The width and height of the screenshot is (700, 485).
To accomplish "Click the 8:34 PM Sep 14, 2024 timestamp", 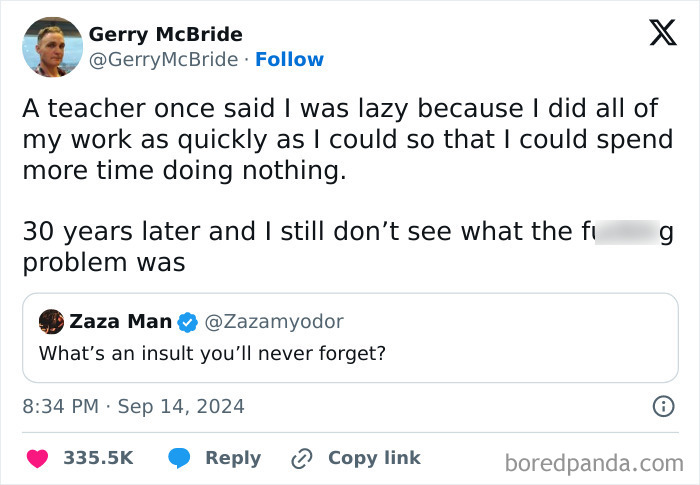I will tap(132, 407).
